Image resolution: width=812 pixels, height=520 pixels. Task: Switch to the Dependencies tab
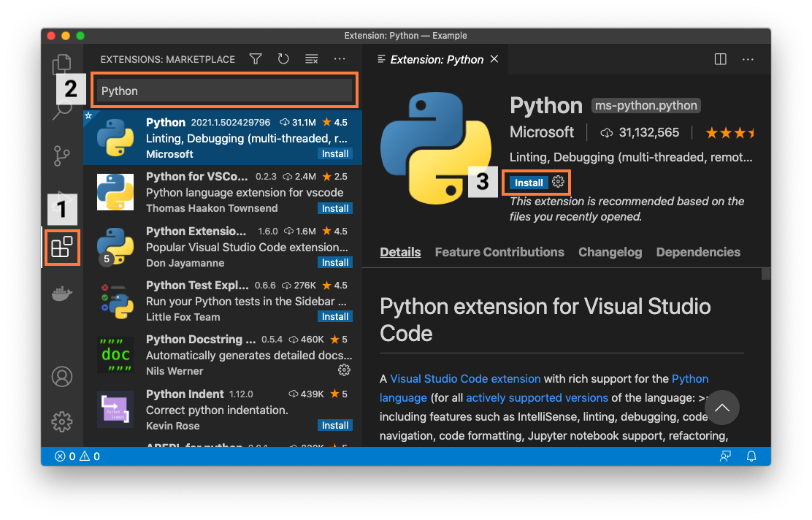[x=698, y=252]
